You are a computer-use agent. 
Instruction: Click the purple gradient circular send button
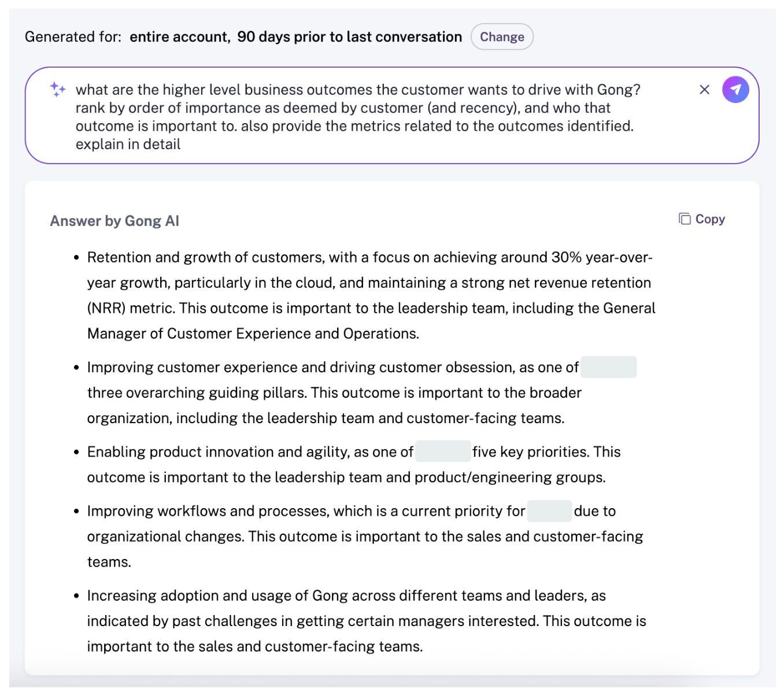pos(735,90)
